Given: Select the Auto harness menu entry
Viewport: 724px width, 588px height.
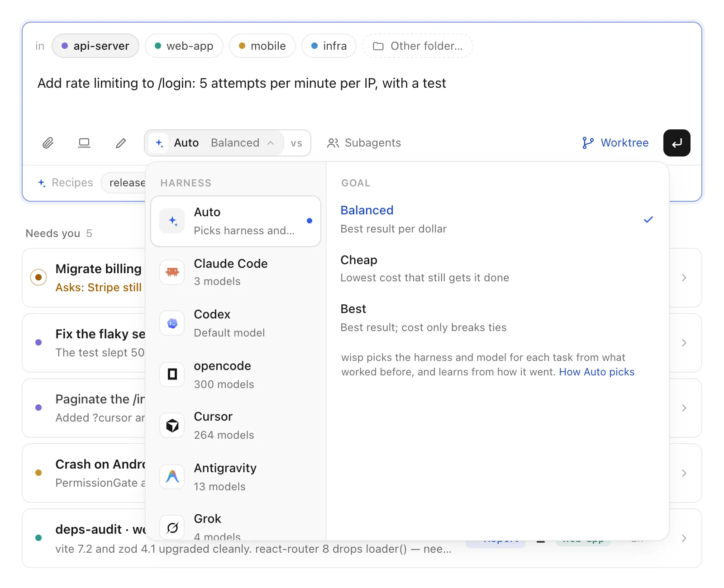Looking at the screenshot, I should pyautogui.click(x=236, y=221).
